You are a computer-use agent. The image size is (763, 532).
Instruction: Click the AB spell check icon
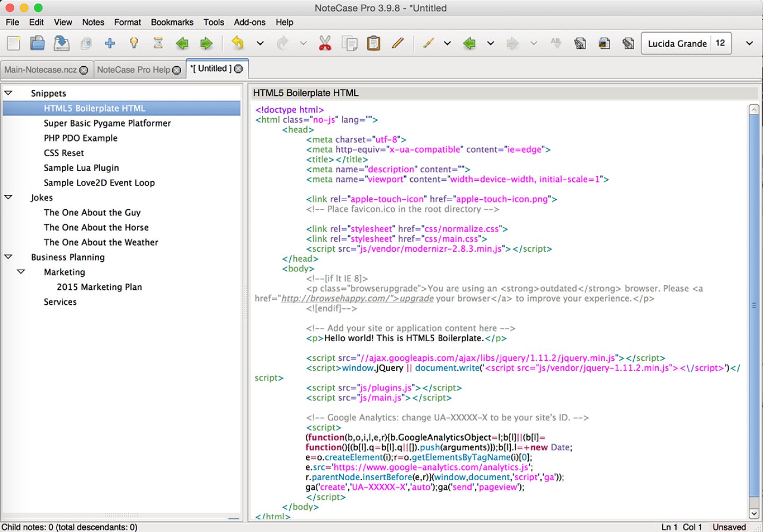556,43
